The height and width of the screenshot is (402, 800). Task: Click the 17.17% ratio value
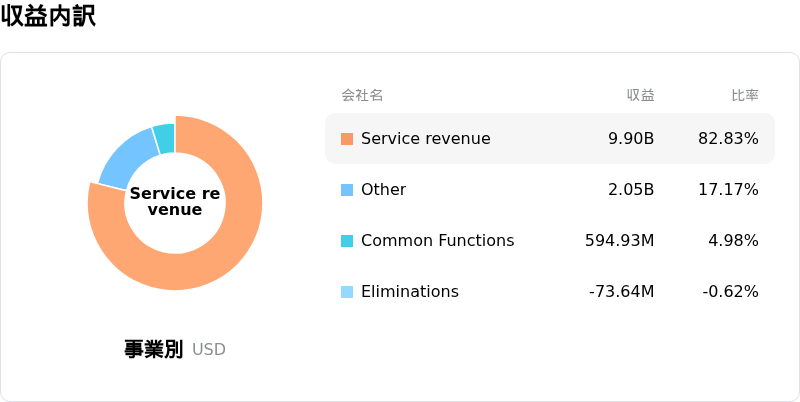(728, 190)
